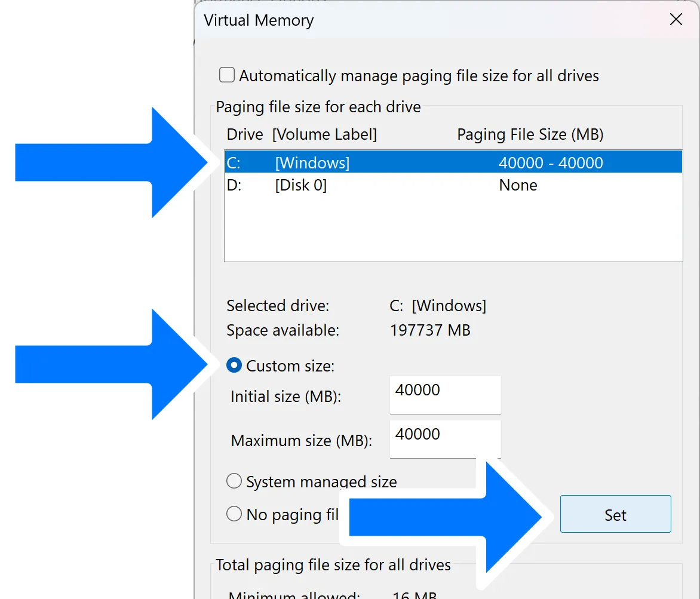The width and height of the screenshot is (700, 599).
Task: Select the No paging file option
Action: point(235,514)
